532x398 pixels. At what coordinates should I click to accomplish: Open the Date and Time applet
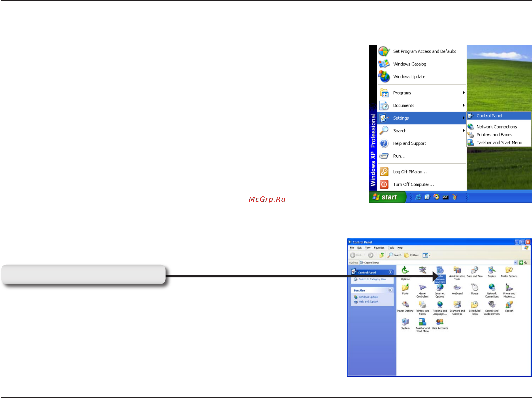pyautogui.click(x=475, y=272)
